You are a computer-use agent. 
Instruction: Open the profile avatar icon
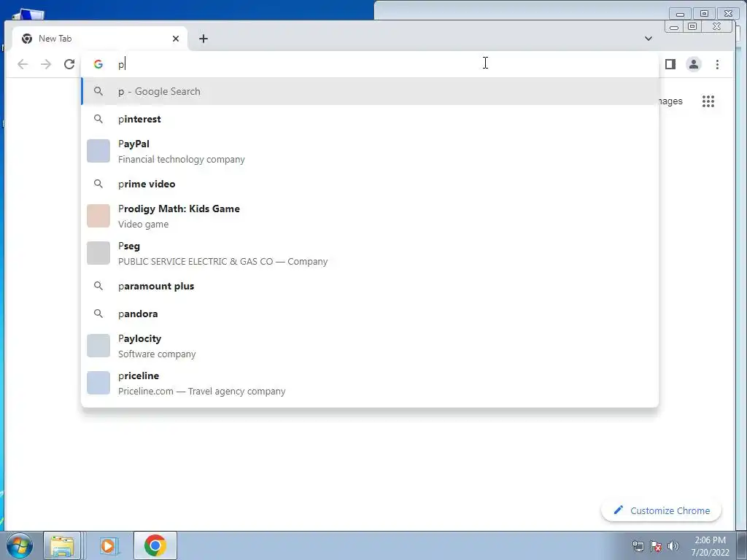point(694,64)
